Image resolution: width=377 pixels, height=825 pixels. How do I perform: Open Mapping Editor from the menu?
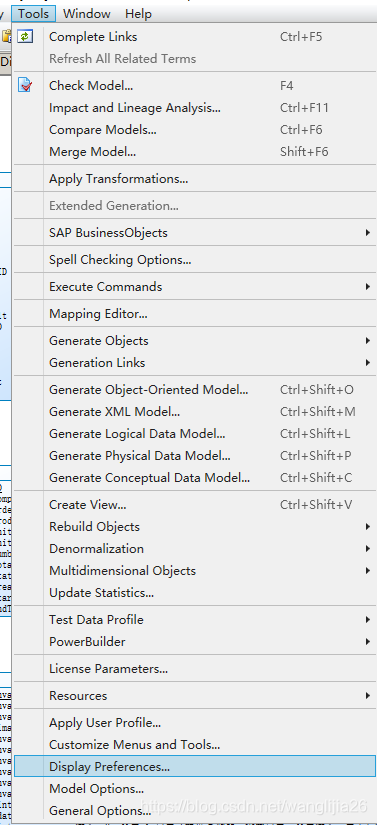tap(195, 314)
